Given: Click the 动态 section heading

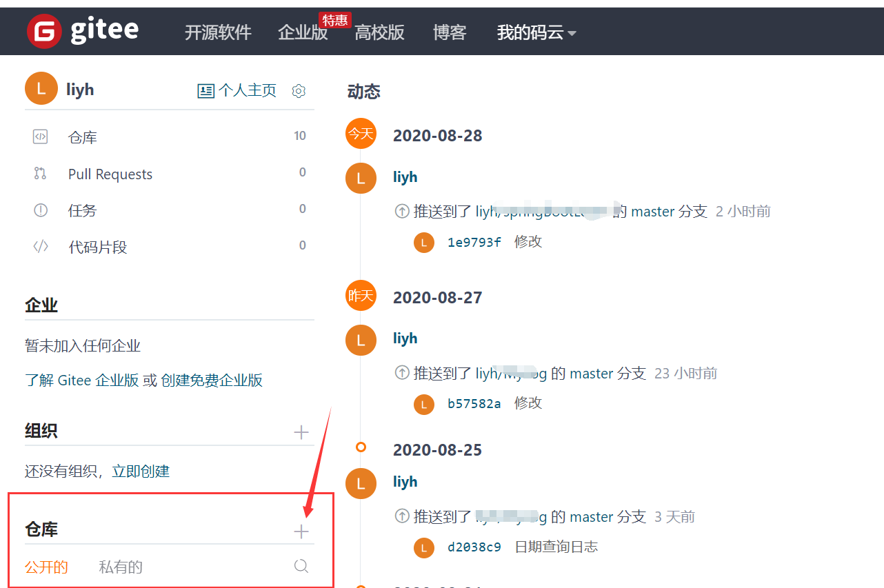Looking at the screenshot, I should pos(364,92).
